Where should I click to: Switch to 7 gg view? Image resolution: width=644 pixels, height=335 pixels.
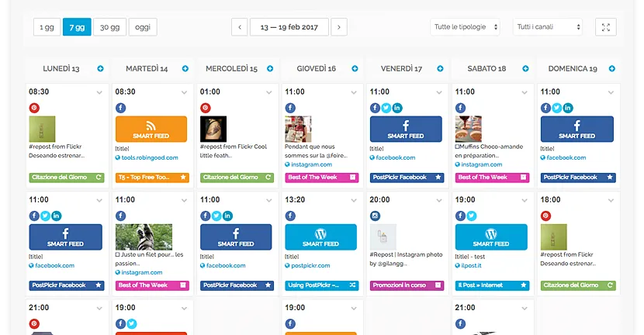coord(77,27)
